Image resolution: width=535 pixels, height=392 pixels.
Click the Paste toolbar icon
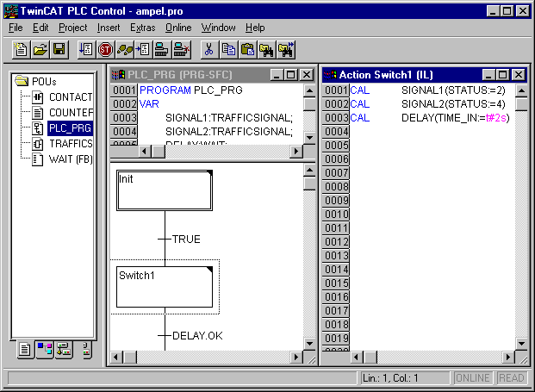point(247,50)
